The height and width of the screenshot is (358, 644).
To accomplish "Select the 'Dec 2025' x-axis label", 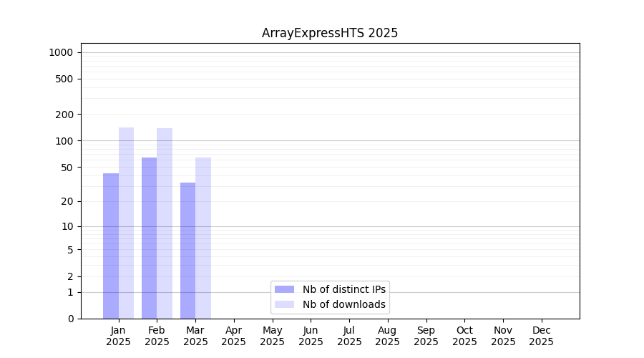I will pyautogui.click(x=541, y=336).
